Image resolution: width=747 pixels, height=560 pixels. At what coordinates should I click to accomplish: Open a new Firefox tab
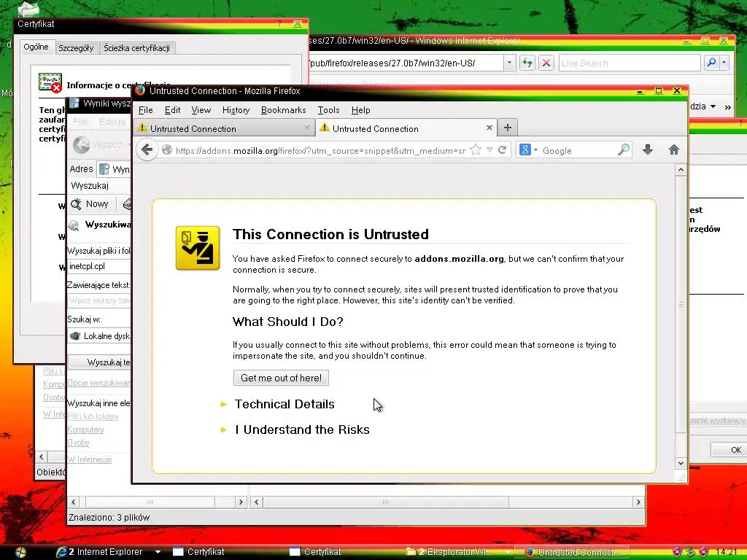tap(508, 128)
